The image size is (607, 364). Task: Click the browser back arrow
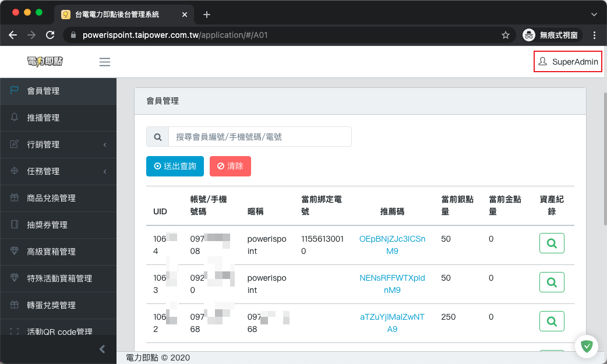click(13, 36)
